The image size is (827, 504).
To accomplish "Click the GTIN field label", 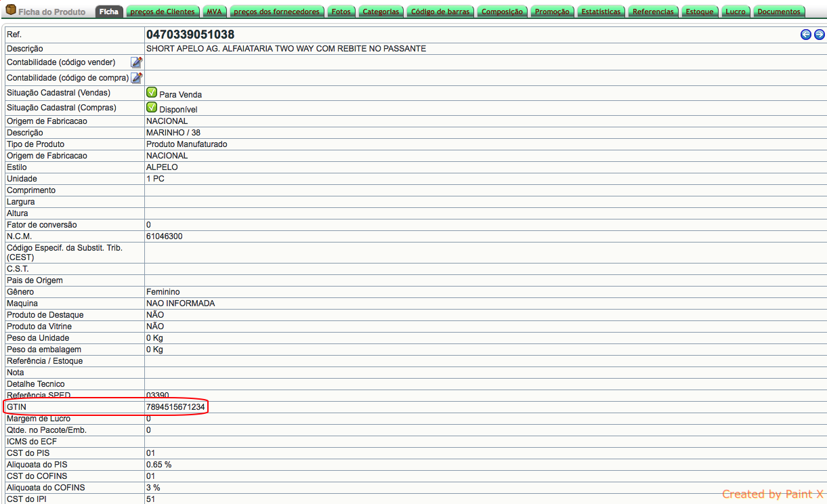I will (x=16, y=406).
